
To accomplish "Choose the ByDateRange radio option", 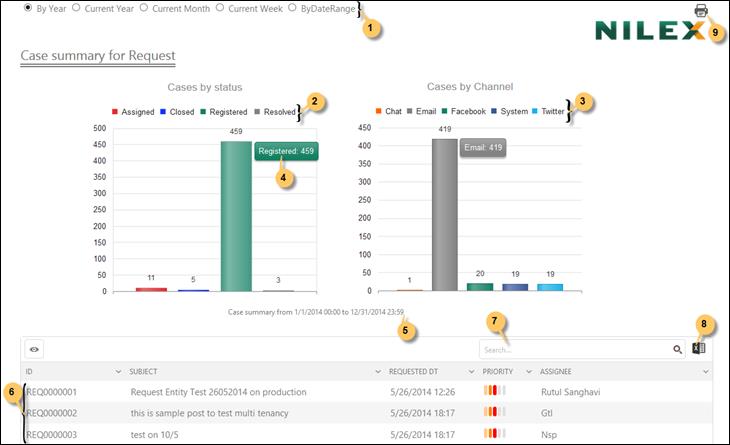I will click(293, 8).
